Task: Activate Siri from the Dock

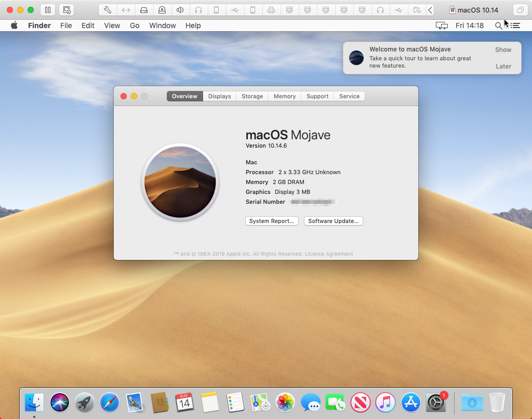Action: tap(59, 402)
